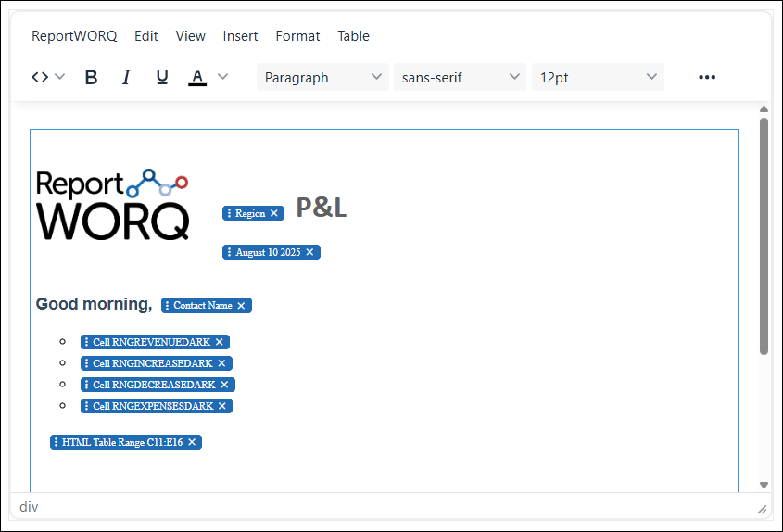Delete the Contact Name tag
The width and height of the screenshot is (783, 532).
(x=241, y=306)
